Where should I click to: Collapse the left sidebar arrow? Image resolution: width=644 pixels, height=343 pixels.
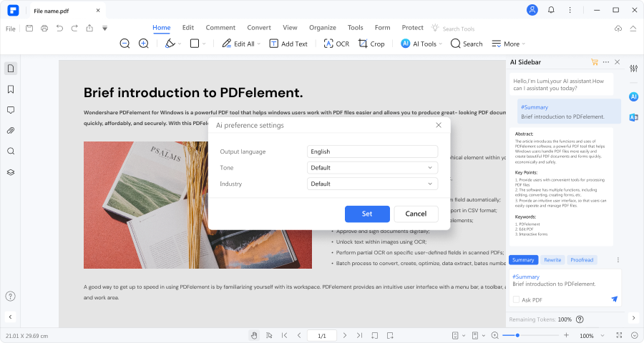(x=10, y=317)
